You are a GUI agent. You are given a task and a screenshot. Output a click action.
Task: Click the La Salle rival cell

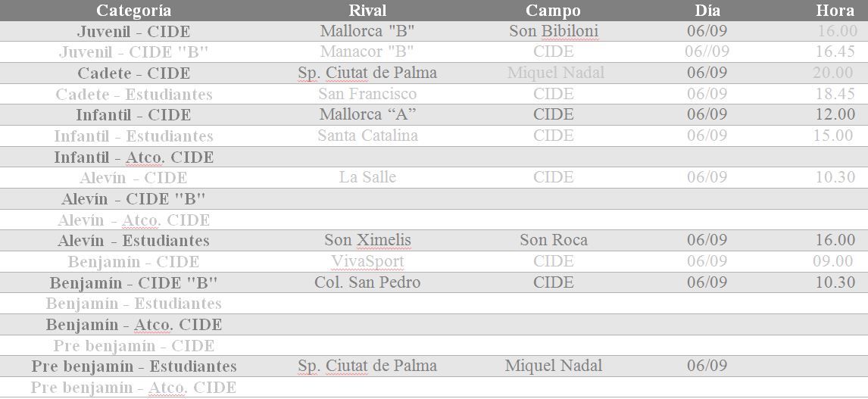point(367,177)
